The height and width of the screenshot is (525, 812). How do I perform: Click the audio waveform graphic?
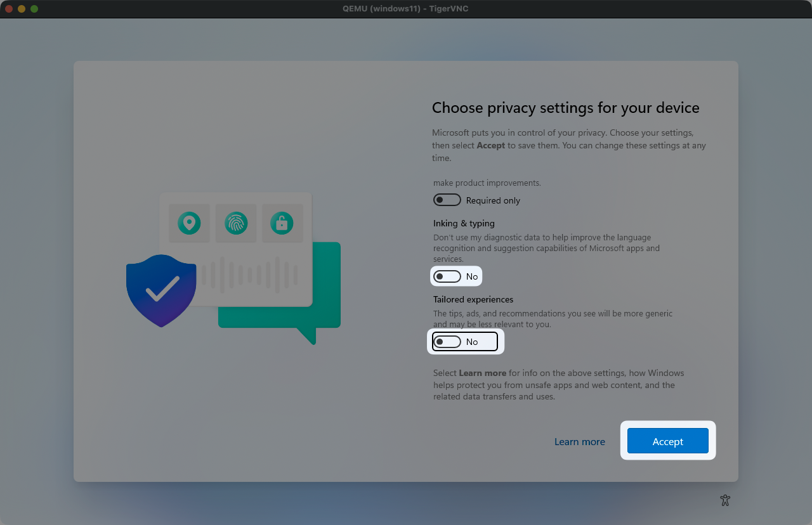[251, 275]
